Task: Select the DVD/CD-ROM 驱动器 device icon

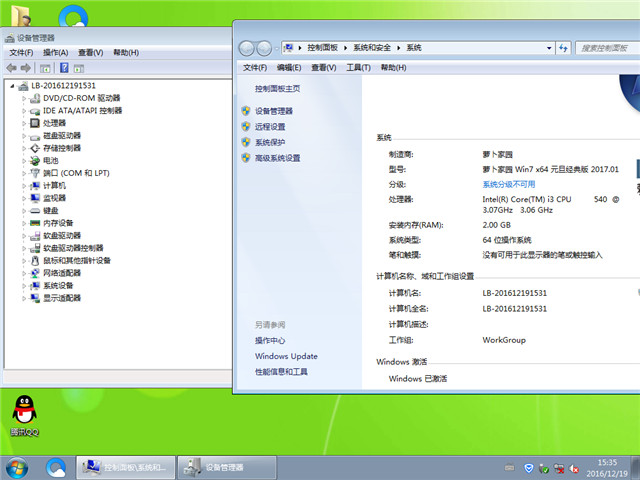Action: point(35,98)
